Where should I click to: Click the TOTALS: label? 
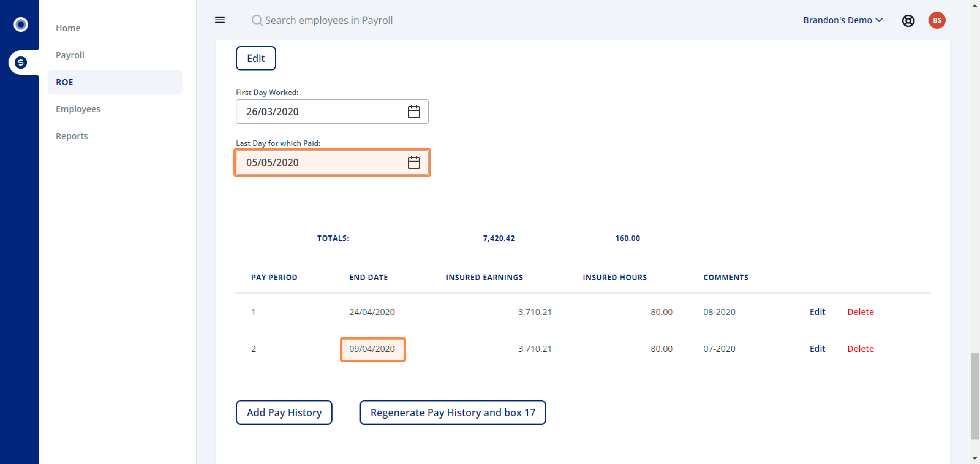(333, 238)
